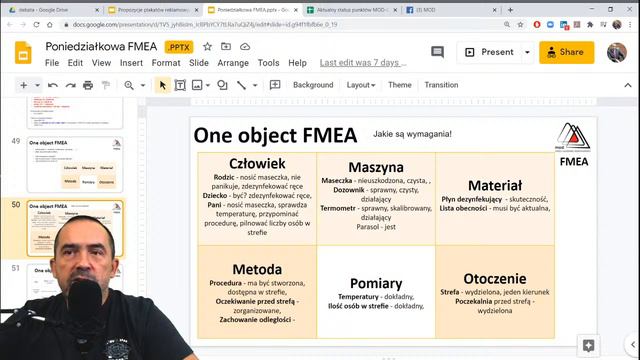Bookmark this page with star
Viewport: 640px width, 360px height.
coord(520,24)
